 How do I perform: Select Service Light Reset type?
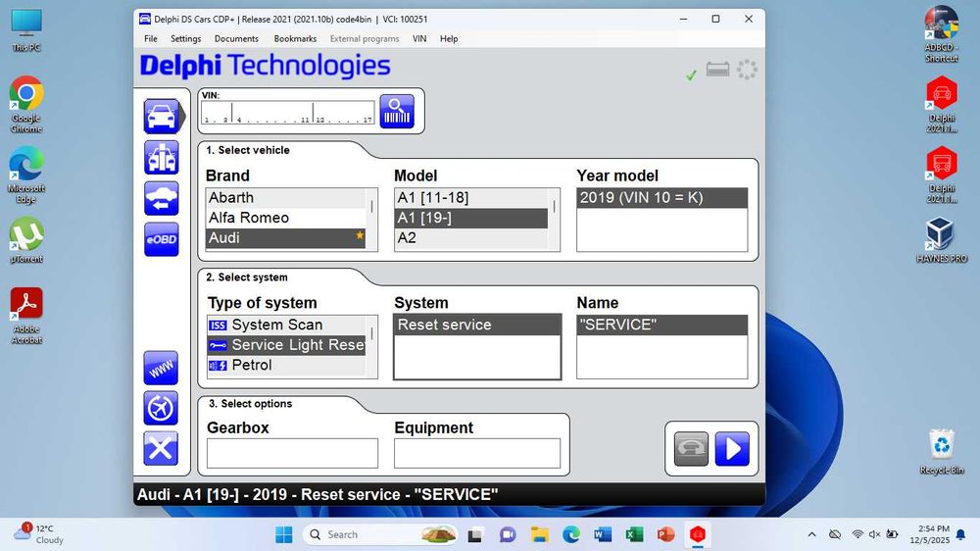click(x=285, y=344)
